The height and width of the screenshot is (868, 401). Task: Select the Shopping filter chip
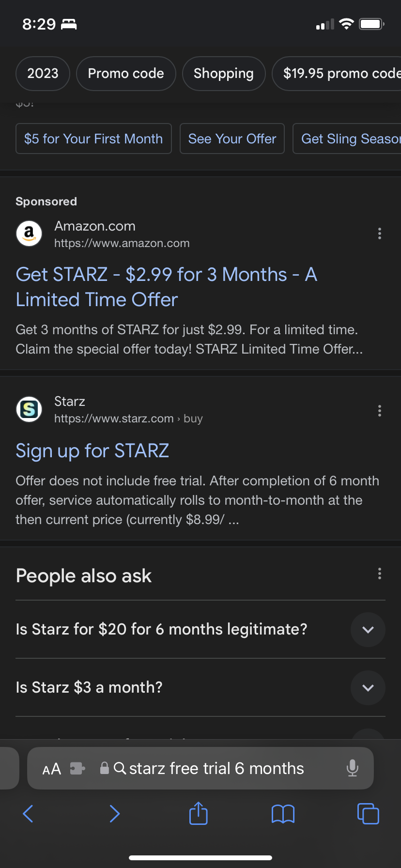224,74
